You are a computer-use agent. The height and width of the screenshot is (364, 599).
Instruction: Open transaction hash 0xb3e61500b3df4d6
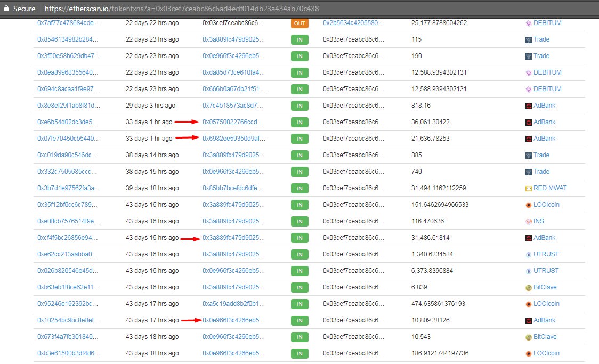coord(68,353)
